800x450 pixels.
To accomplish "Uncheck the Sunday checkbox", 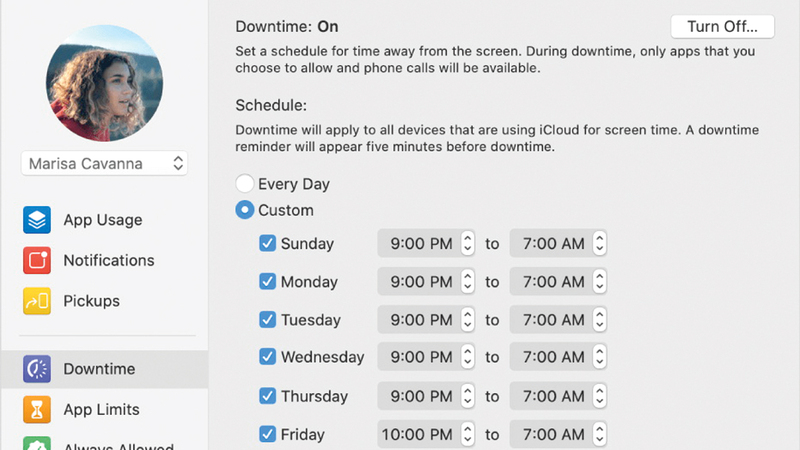I will 268,243.
